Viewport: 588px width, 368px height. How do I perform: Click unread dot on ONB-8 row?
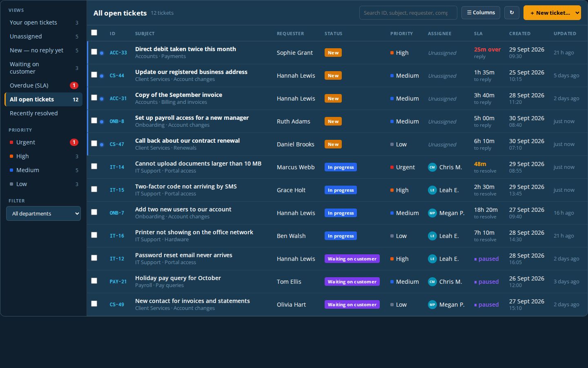point(102,121)
